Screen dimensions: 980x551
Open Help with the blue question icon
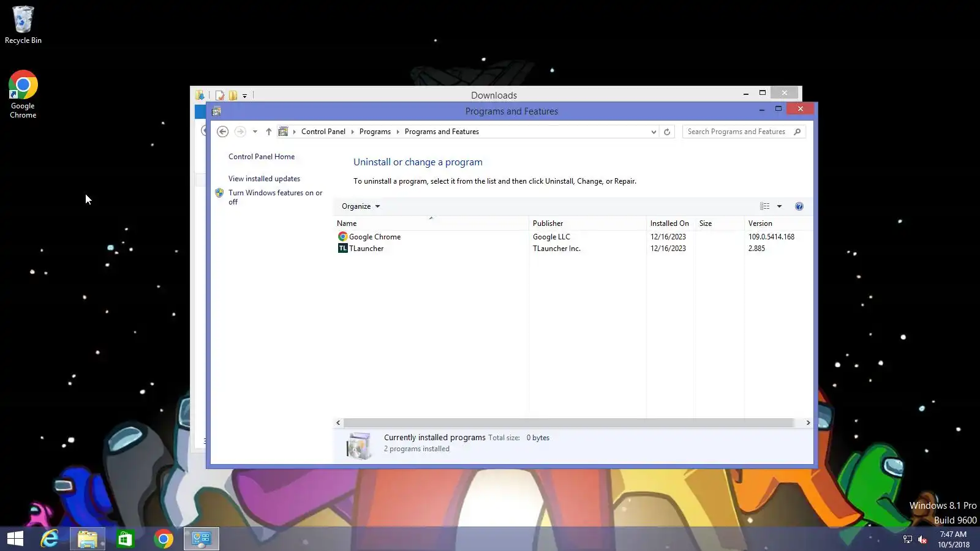799,206
